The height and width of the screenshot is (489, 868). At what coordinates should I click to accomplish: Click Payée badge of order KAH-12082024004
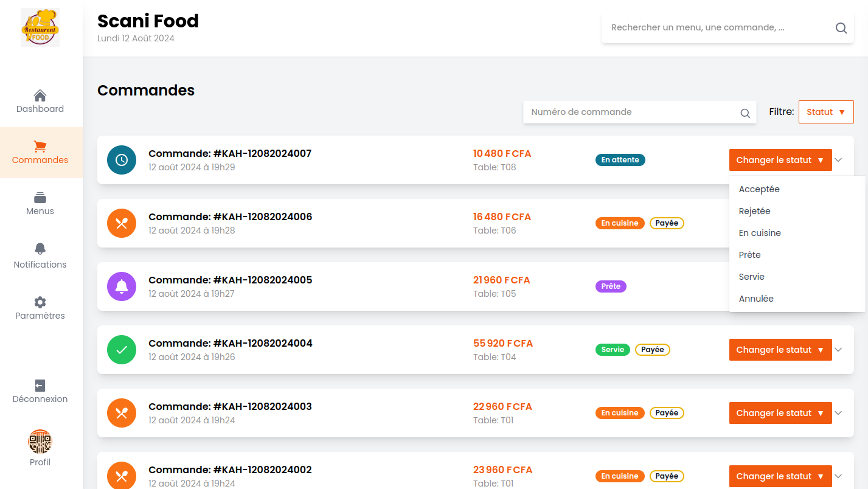[x=653, y=350]
